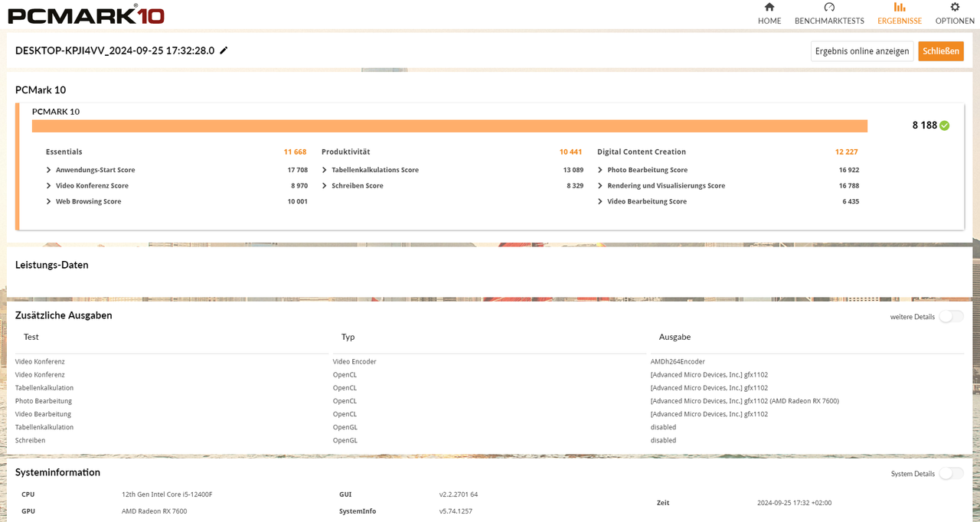Image resolution: width=980 pixels, height=522 pixels.
Task: Select the ERGEBNISSE tab label
Action: (x=900, y=21)
